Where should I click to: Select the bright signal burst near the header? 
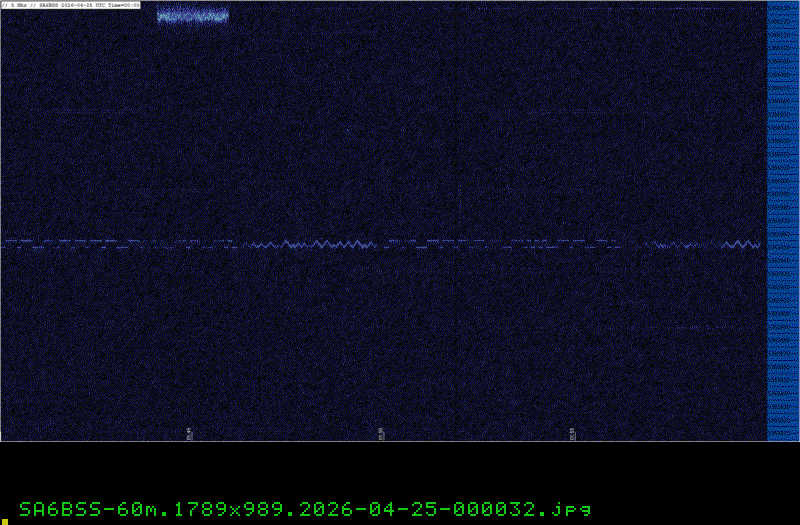[x=192, y=16]
